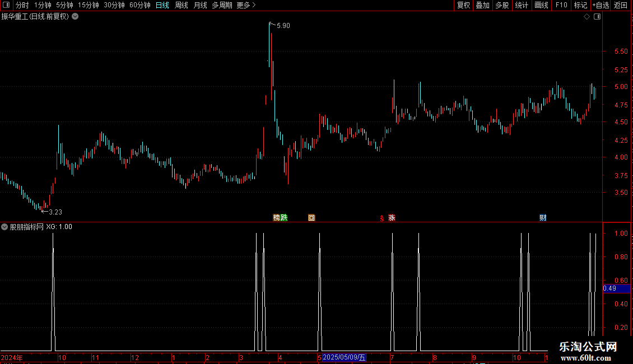Add stock via +自选 button
Viewport: 633px width, 364px height.
pos(601,5)
